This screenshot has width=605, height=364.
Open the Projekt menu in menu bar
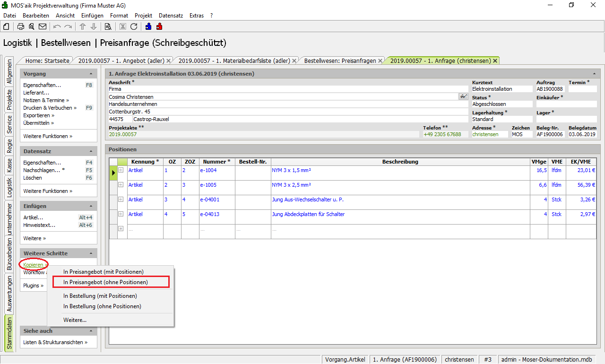(143, 16)
